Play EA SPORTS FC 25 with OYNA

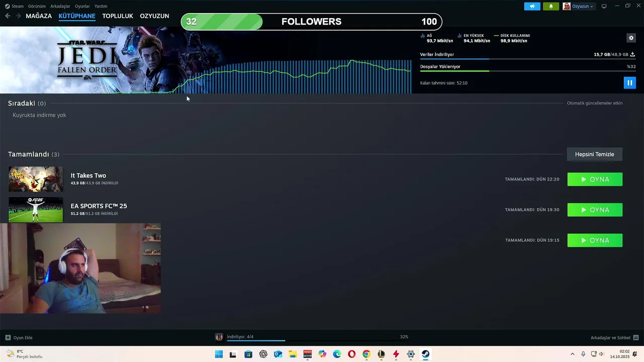595,210
